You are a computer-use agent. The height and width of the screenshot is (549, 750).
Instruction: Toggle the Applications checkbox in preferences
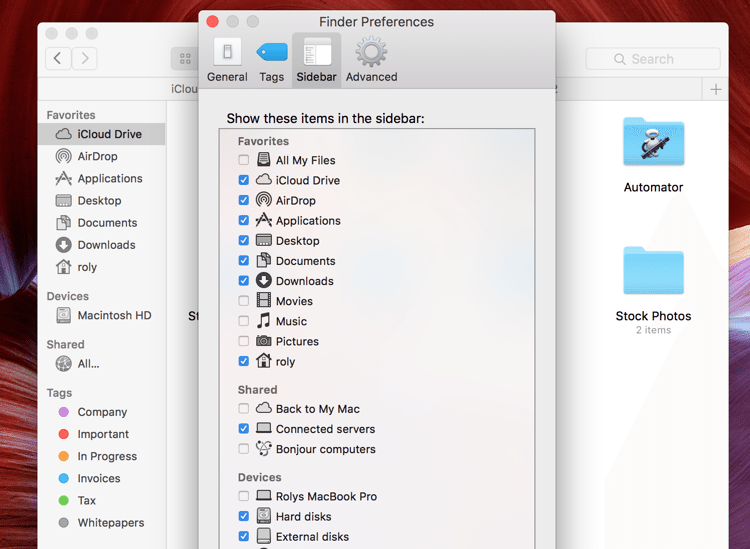tap(243, 220)
